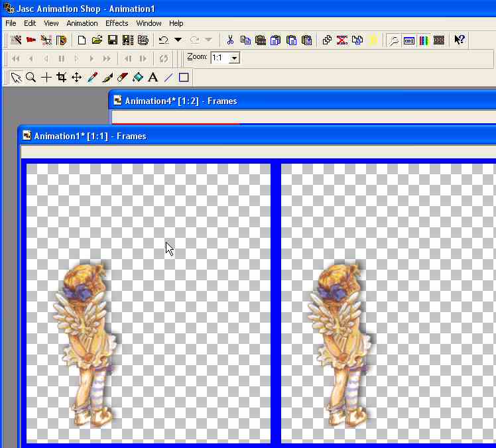
Task: Open the Window menu
Action: pos(149,23)
